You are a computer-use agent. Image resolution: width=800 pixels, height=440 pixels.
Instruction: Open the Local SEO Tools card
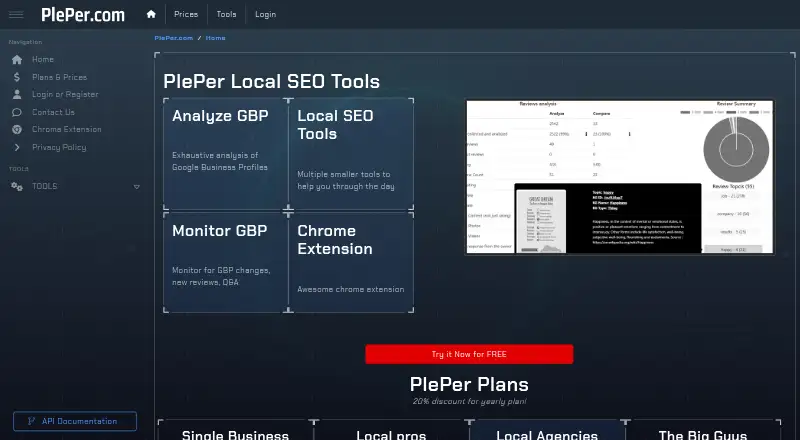pyautogui.click(x=351, y=153)
